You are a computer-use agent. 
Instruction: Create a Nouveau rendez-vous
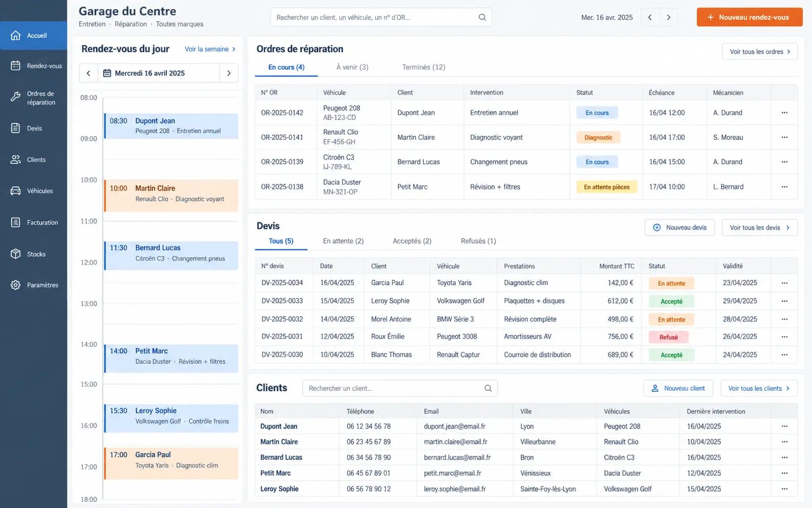click(750, 17)
